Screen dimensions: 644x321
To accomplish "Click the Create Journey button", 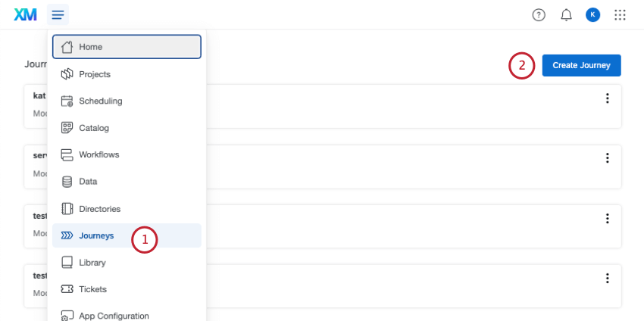I will point(581,65).
